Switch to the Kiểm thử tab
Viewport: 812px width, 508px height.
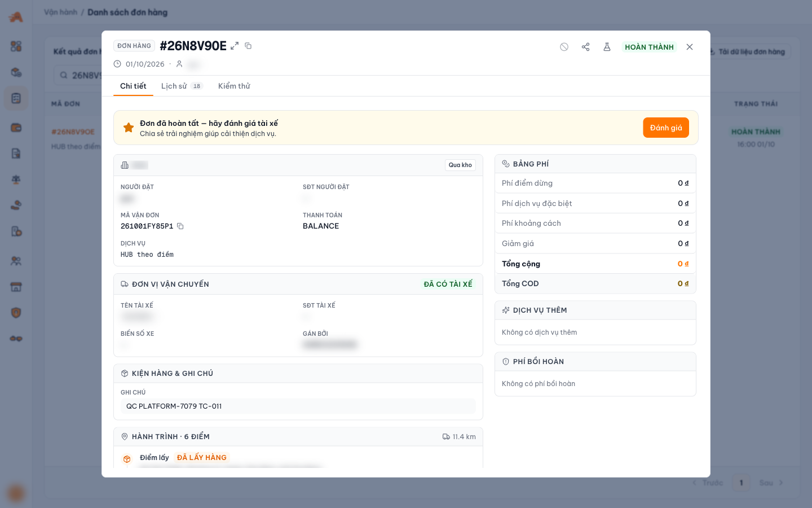[234, 86]
